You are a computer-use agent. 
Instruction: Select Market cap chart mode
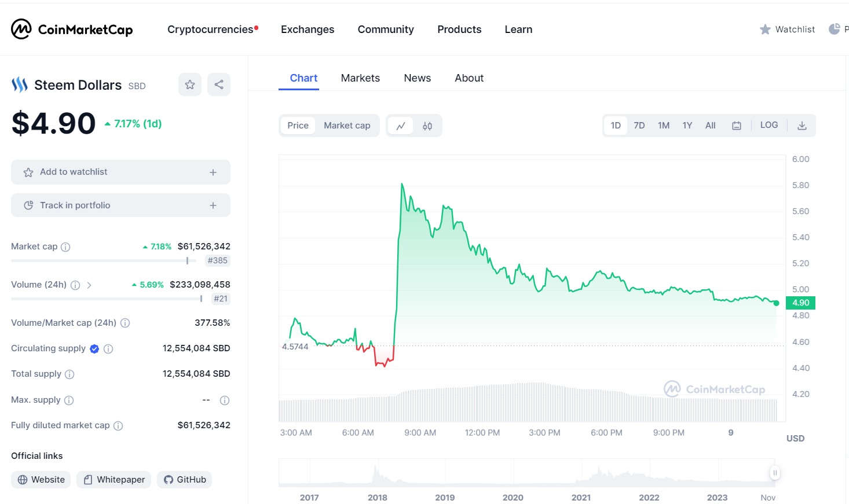pos(347,126)
